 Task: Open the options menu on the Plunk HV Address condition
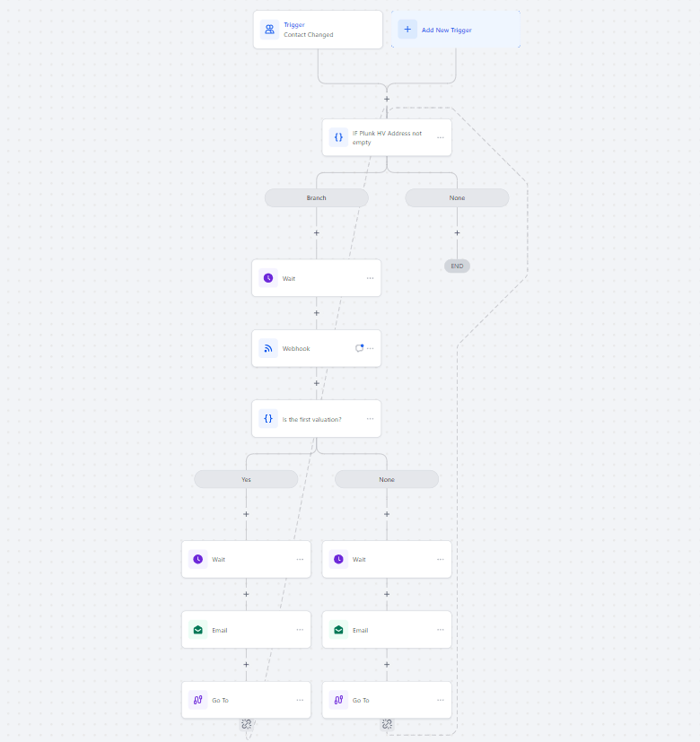pyautogui.click(x=441, y=137)
